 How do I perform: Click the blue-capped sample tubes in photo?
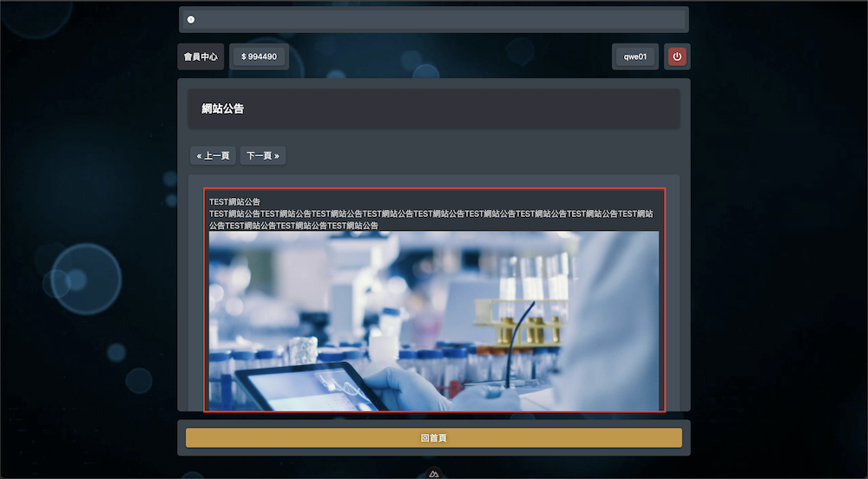pyautogui.click(x=434, y=363)
